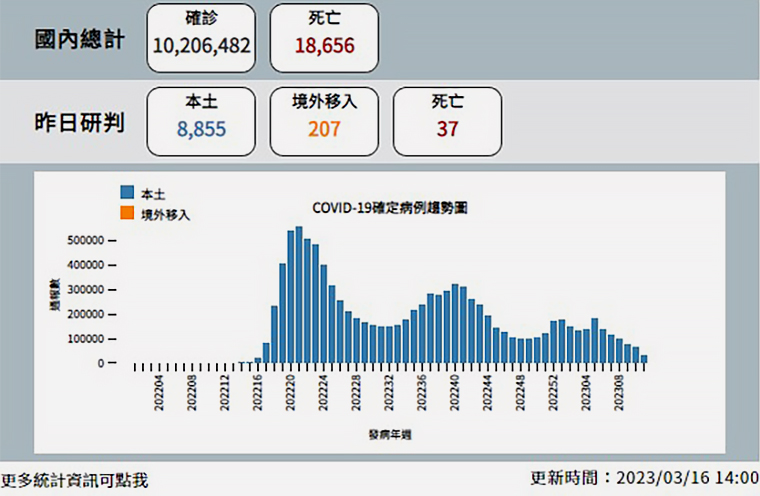Screen dimensions: 760x496
Task: Click the 確診 total box showing 10,206,482
Action: pyautogui.click(x=202, y=38)
